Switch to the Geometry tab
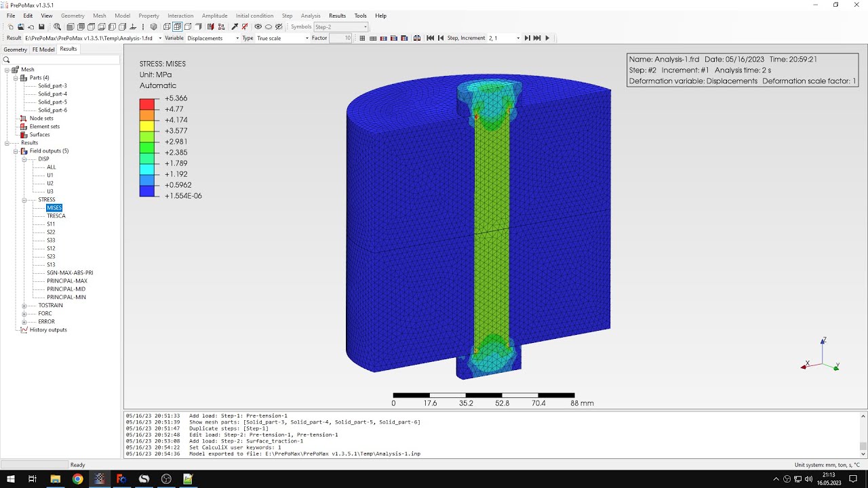The width and height of the screenshot is (868, 488). (15, 49)
